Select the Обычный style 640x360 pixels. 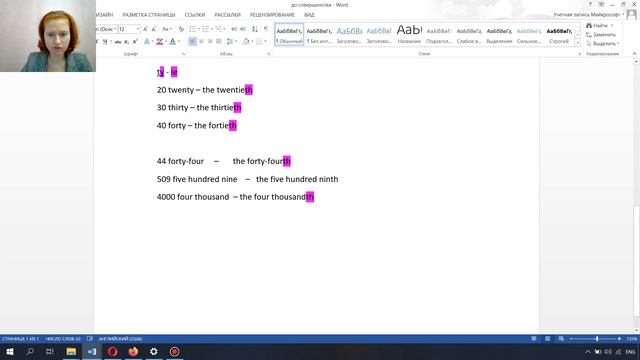(x=289, y=35)
